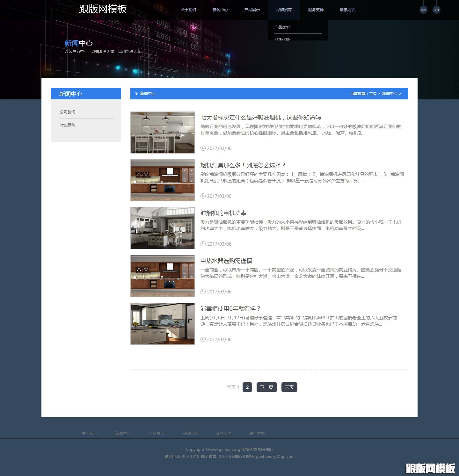Go to 主页 via the breadcrumb link

click(372, 94)
